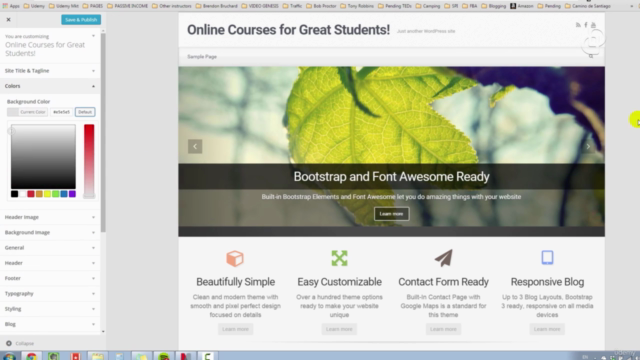Expand the General section
640x360 pixels.
(x=50, y=248)
